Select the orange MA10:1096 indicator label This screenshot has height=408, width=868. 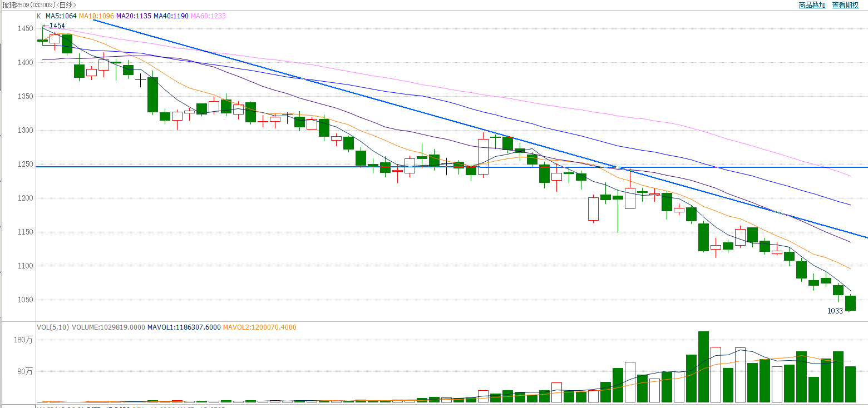[x=96, y=16]
